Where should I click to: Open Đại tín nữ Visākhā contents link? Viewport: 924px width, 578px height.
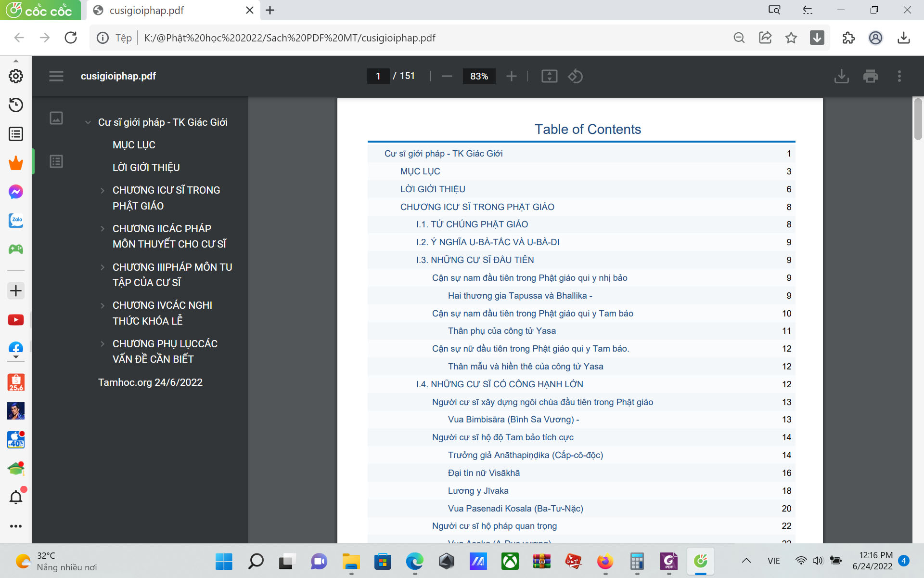pos(484,473)
